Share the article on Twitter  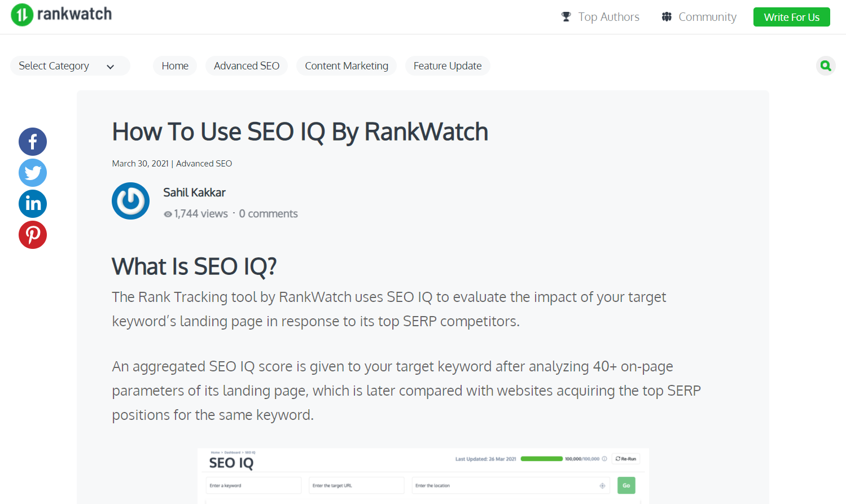tap(33, 173)
